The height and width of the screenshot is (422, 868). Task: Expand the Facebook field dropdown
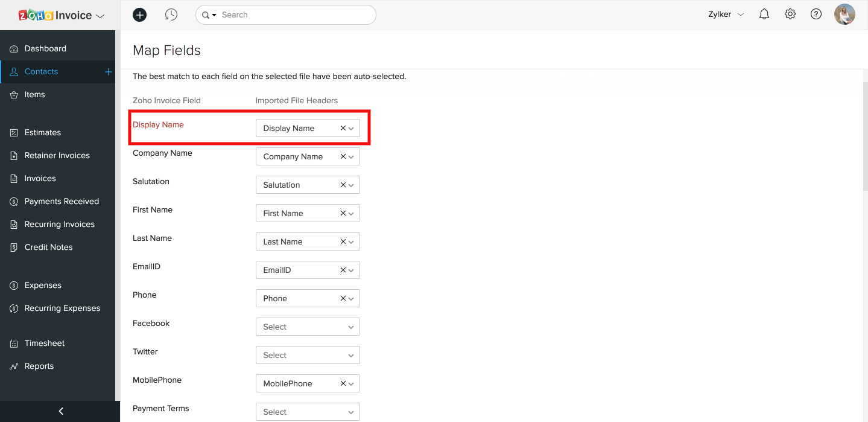308,327
